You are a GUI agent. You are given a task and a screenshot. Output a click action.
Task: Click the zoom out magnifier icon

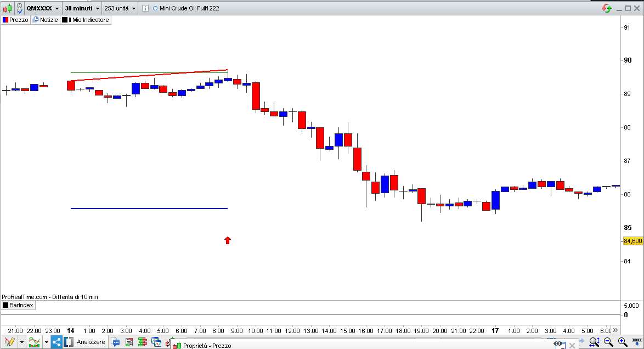[609, 342]
